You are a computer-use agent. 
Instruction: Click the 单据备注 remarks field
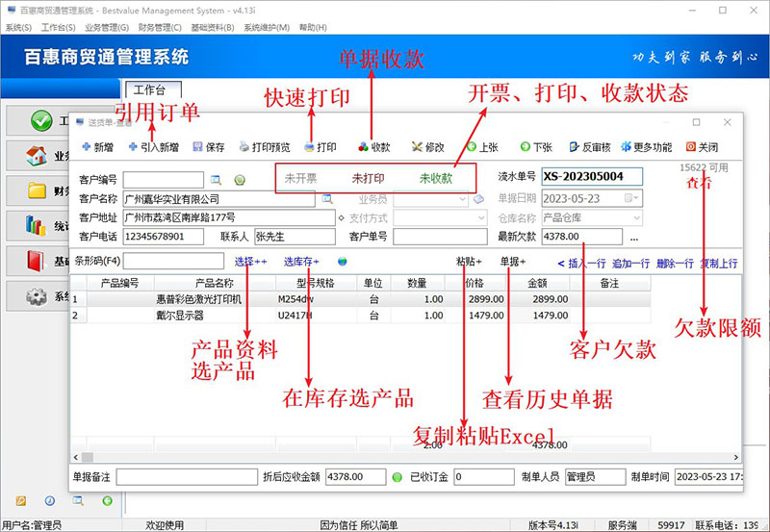coord(187,476)
